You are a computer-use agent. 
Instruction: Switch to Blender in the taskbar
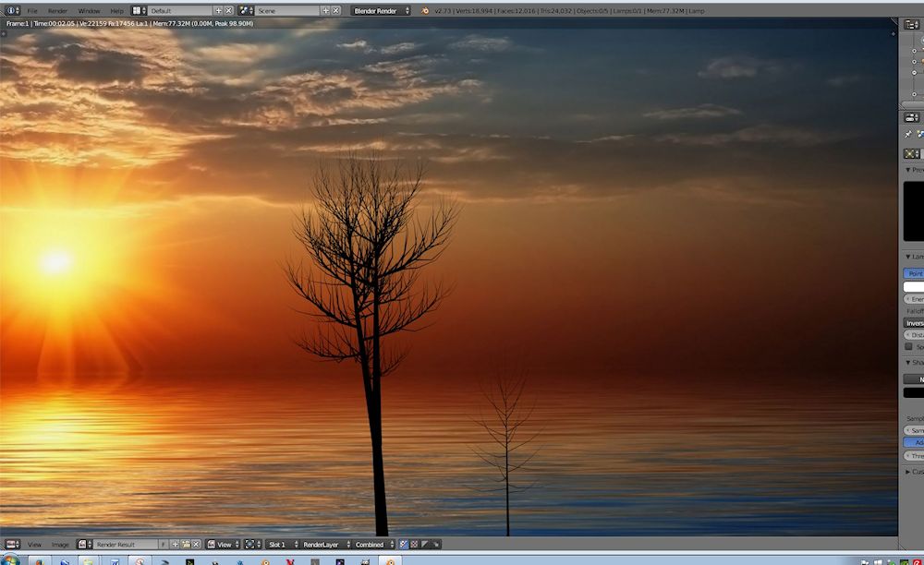[x=390, y=560]
